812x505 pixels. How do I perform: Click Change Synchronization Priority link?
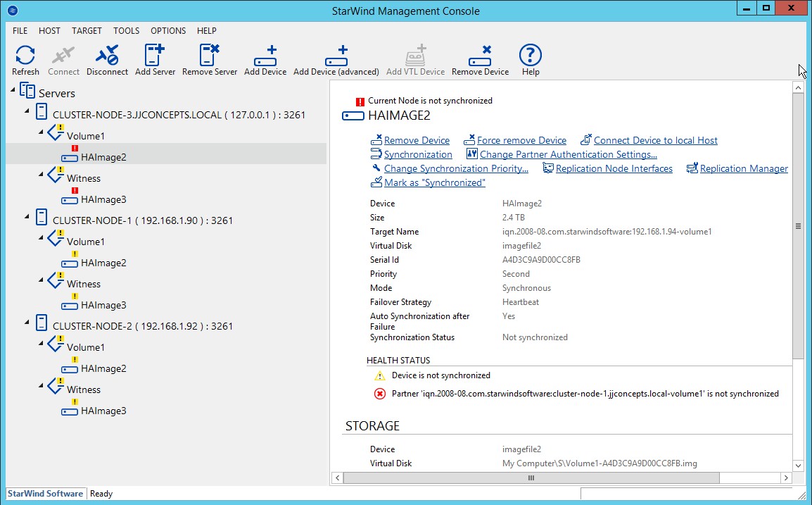[x=456, y=168]
